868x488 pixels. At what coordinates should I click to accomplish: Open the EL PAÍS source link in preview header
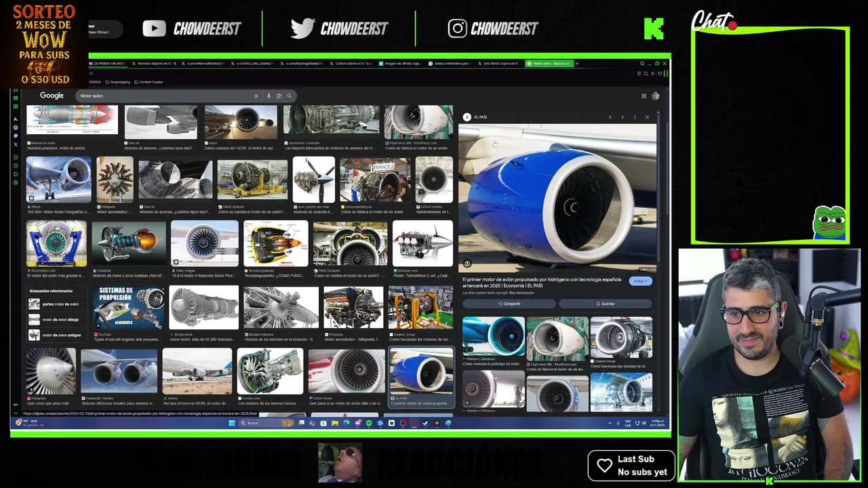point(475,117)
